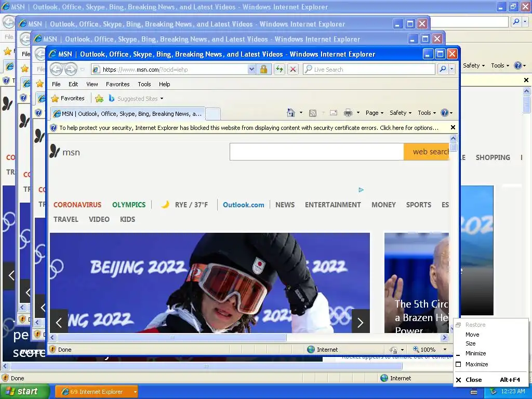Expand the Print options dropdown arrow
This screenshot has height=399, width=532.
(x=358, y=113)
